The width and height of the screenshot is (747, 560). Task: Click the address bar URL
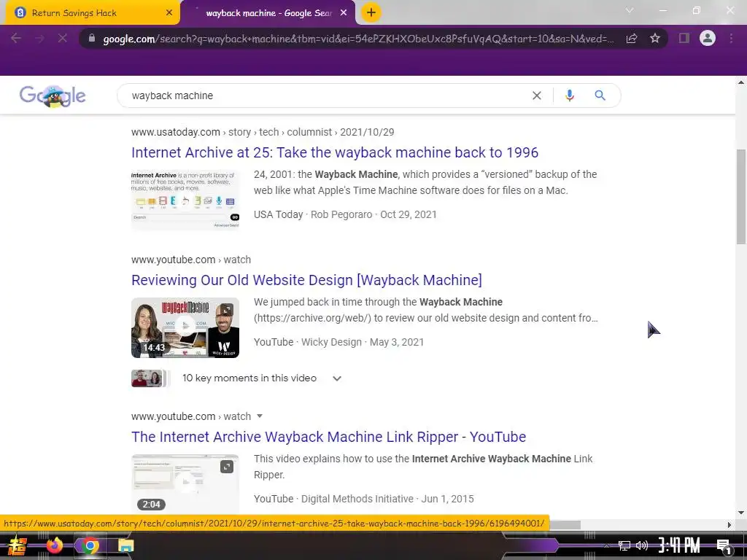click(x=358, y=39)
